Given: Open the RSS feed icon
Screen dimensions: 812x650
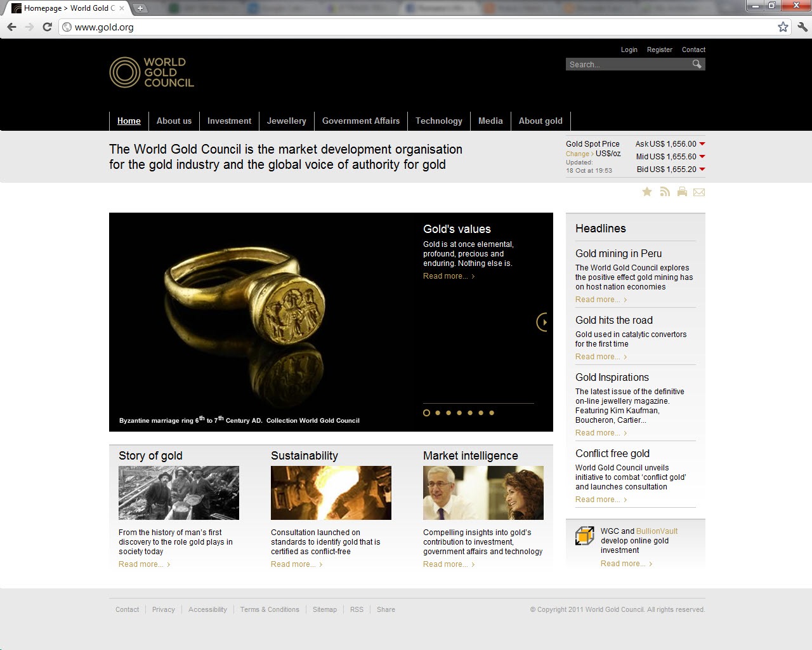Looking at the screenshot, I should (x=665, y=192).
